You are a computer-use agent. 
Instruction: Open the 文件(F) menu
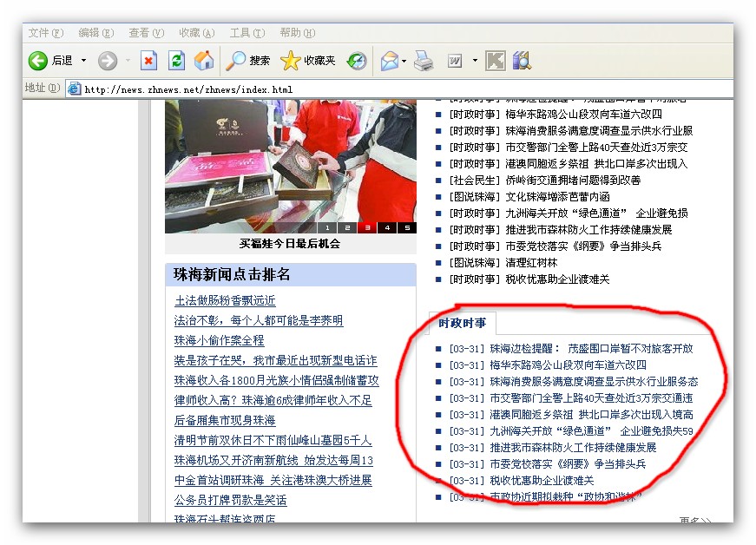click(x=45, y=33)
